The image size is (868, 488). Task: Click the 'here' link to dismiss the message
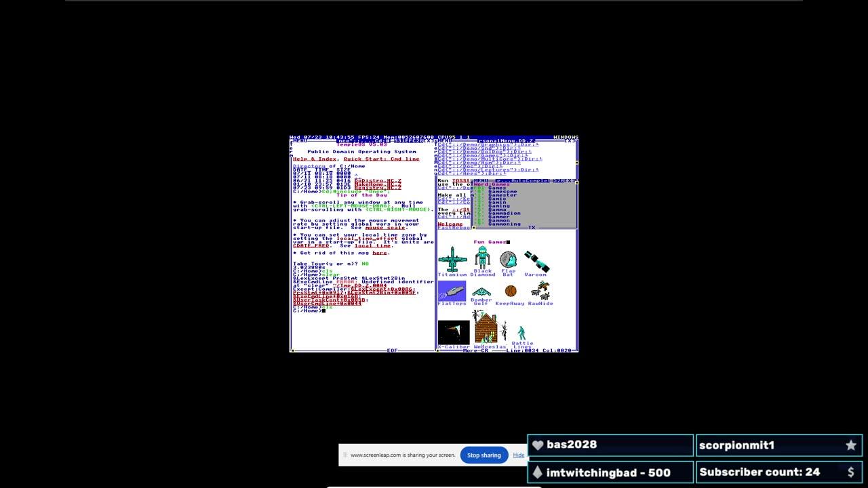[x=380, y=253]
